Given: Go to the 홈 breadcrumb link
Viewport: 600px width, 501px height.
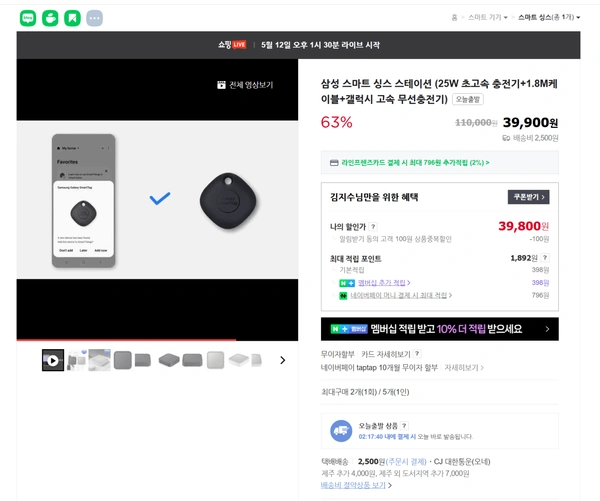Looking at the screenshot, I should pos(454,17).
